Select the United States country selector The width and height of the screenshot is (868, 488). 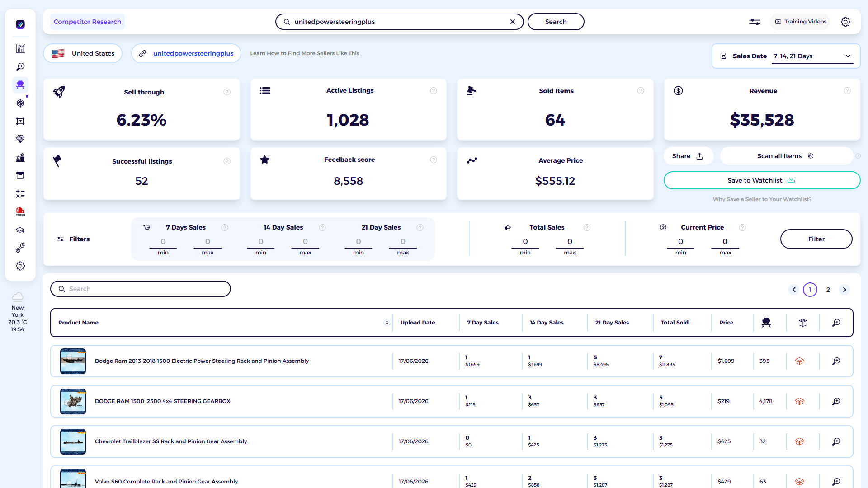[83, 53]
